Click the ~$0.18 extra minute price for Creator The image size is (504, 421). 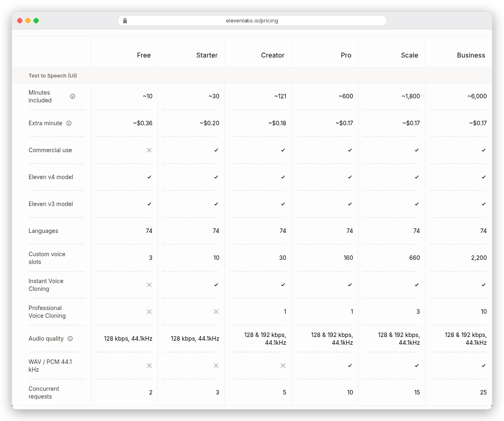[x=277, y=123]
